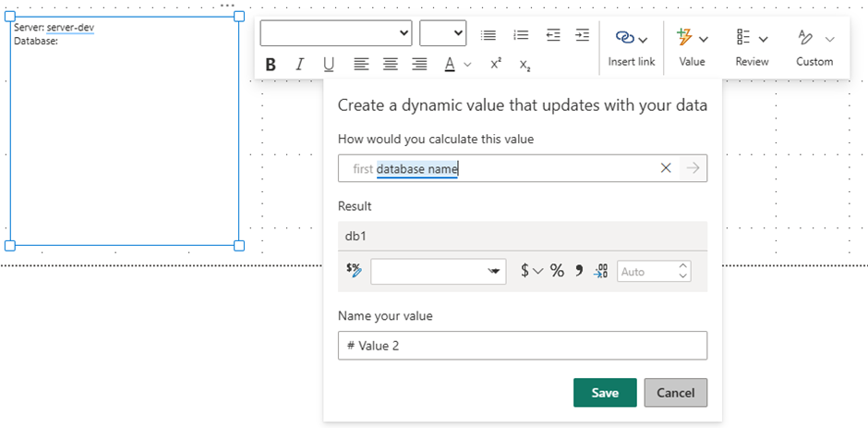Click the increase indent icon
Viewport: 868px width, 428px height.
pyautogui.click(x=582, y=35)
